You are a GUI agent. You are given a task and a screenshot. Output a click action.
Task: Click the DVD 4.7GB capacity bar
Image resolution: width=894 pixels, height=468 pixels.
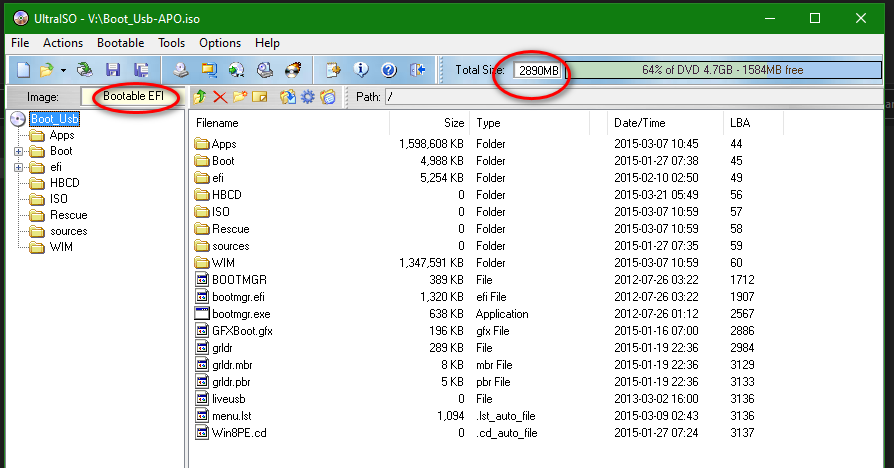723,70
